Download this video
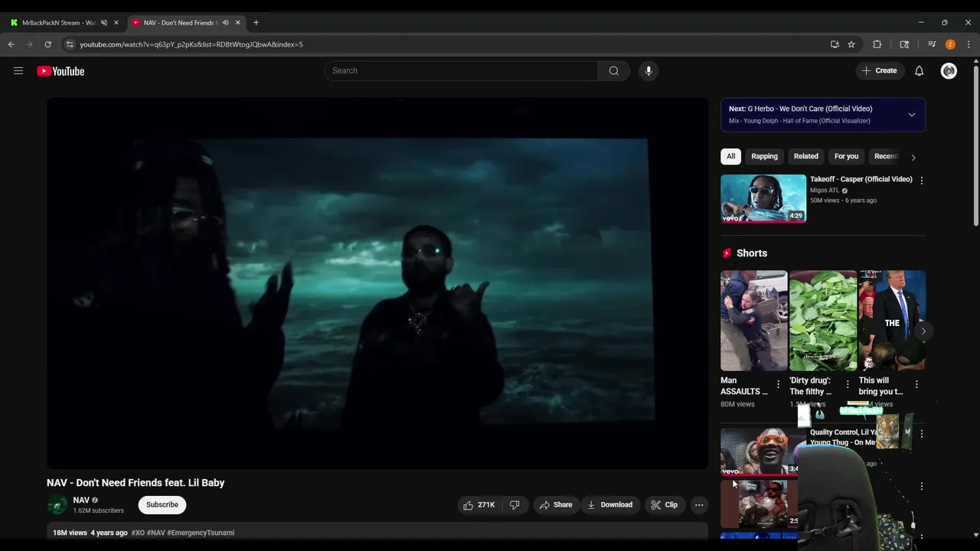Viewport: 980px width, 551px height. point(610,504)
